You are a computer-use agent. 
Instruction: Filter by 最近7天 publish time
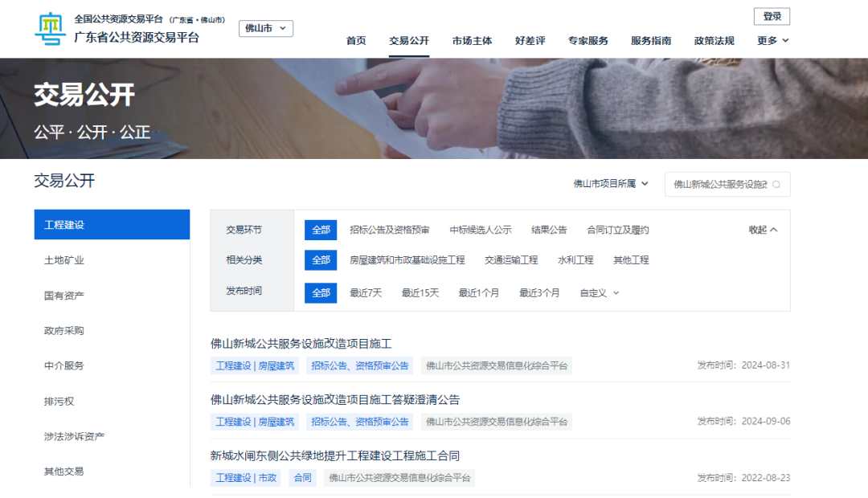366,293
